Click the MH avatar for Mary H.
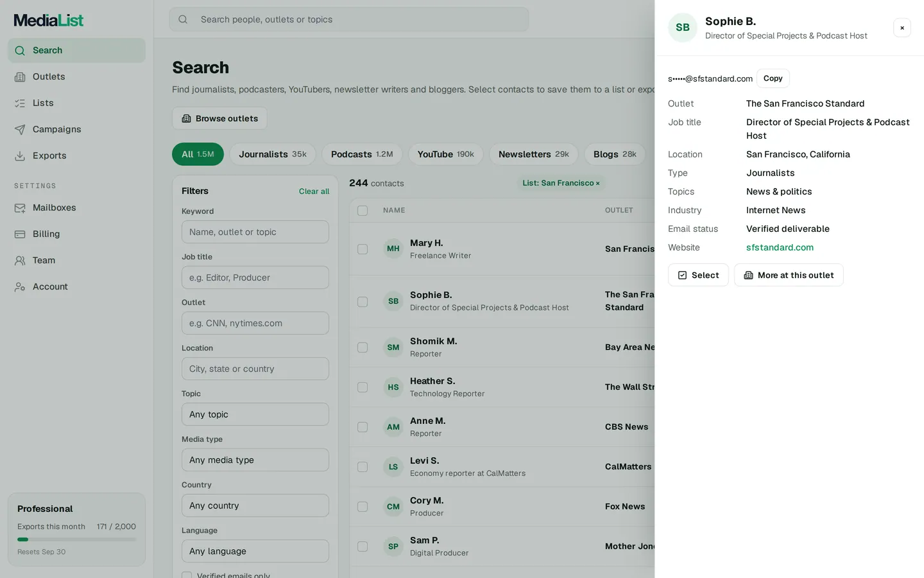This screenshot has height=578, width=924. 393,249
